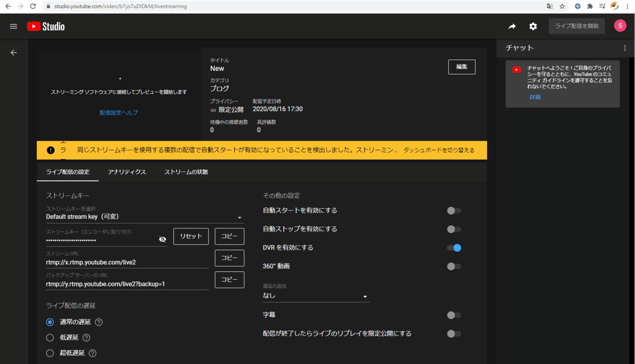Click the translate page icon

click(550, 6)
